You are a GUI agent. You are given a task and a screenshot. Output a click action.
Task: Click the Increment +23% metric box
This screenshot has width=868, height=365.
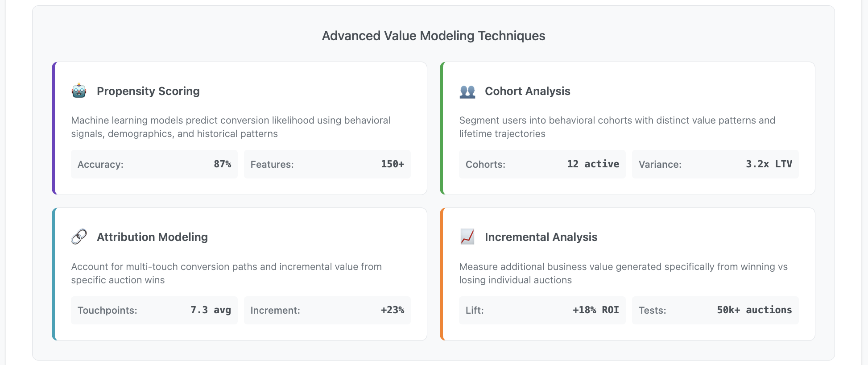(327, 310)
